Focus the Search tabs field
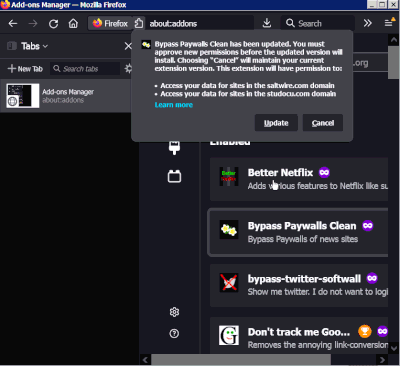The image size is (400, 366). [x=85, y=69]
